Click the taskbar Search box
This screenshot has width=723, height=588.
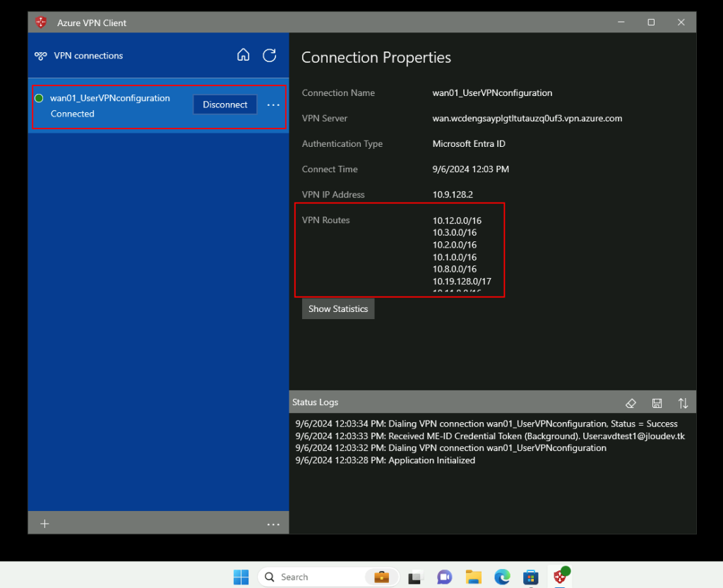(x=328, y=577)
